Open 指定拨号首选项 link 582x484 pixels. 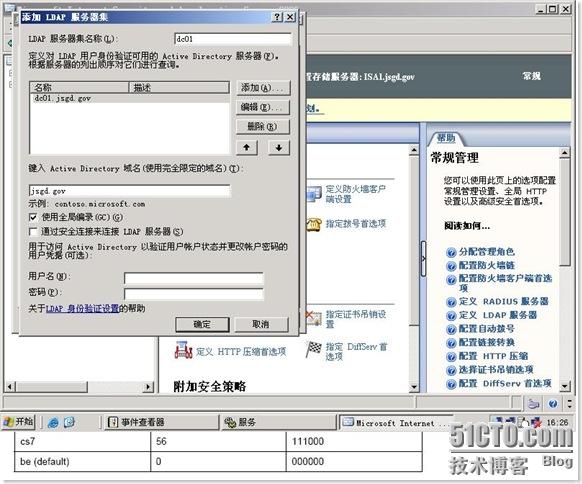pos(356,223)
